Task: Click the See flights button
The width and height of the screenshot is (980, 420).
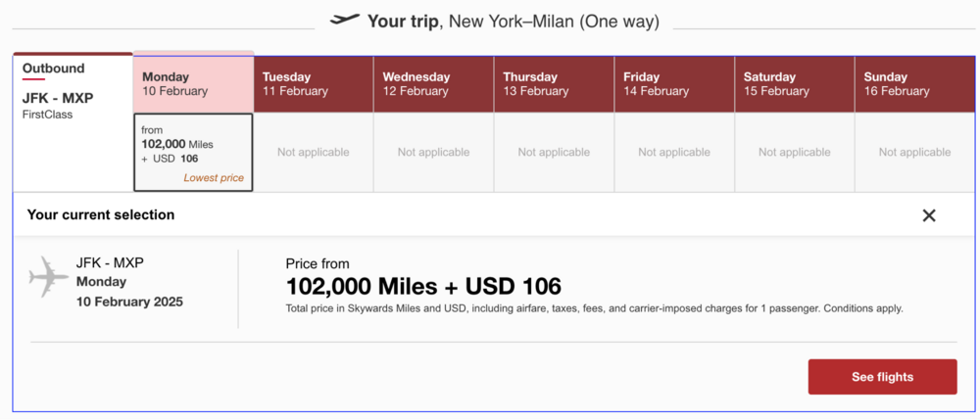Action: pos(882,377)
